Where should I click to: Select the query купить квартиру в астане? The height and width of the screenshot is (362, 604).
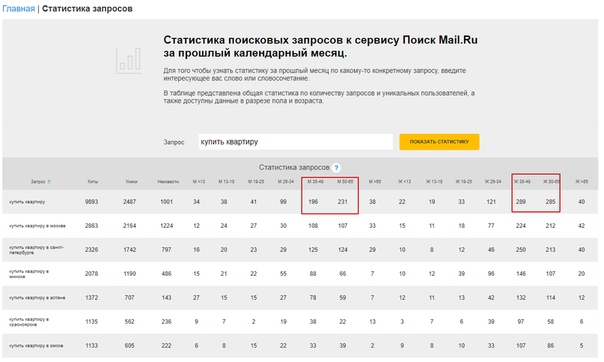tap(37, 298)
